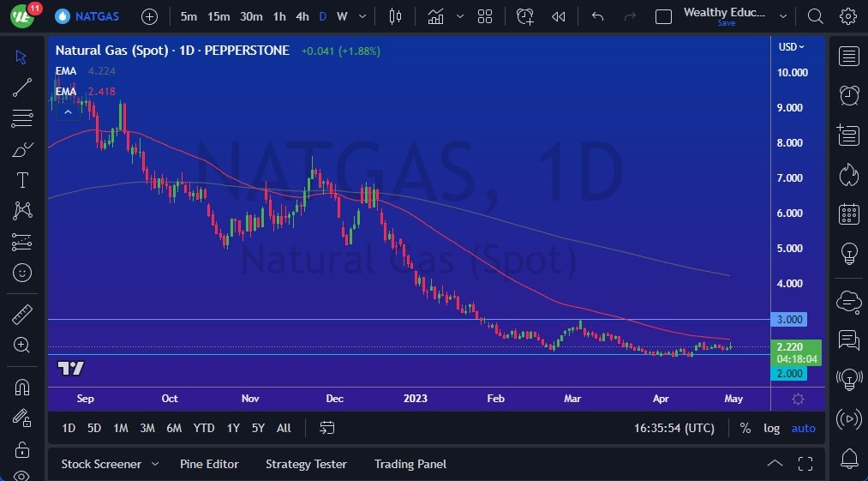Open the hotlists flame panel
868x481 pixels.
848,175
